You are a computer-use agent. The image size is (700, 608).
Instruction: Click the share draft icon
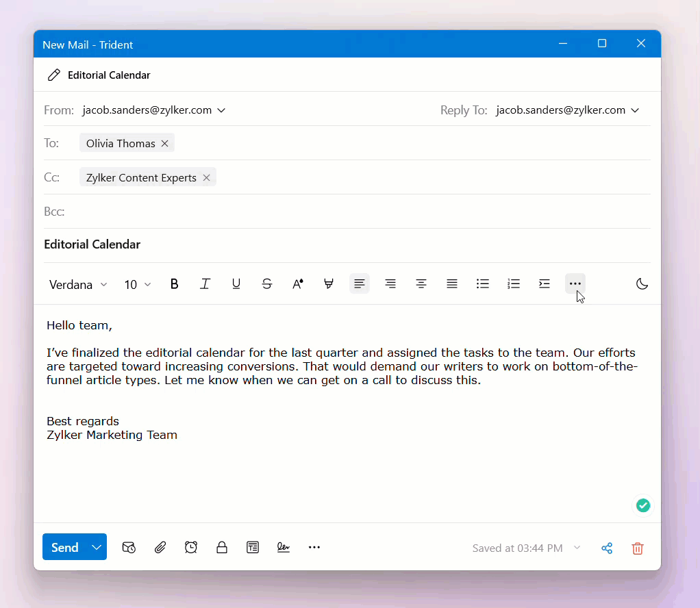(607, 548)
